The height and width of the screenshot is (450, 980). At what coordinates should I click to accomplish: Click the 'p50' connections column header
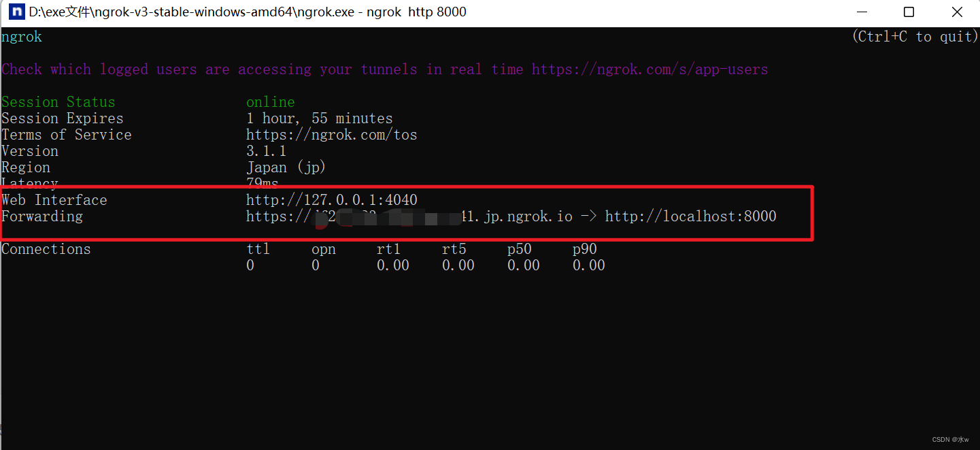pyautogui.click(x=520, y=249)
